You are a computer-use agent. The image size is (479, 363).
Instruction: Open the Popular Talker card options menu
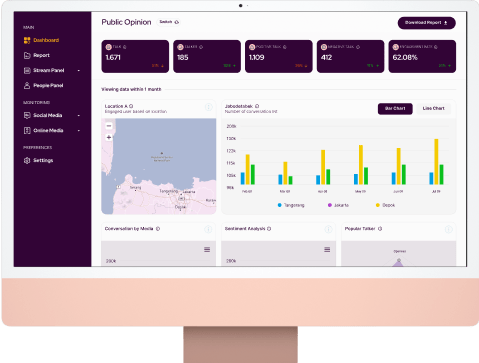point(449,229)
